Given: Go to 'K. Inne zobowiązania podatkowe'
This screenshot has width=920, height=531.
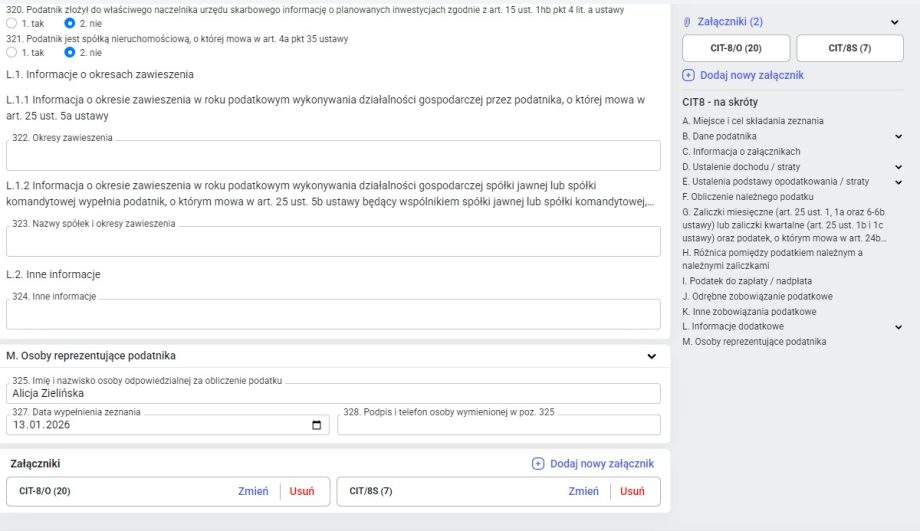Looking at the screenshot, I should (x=749, y=312).
